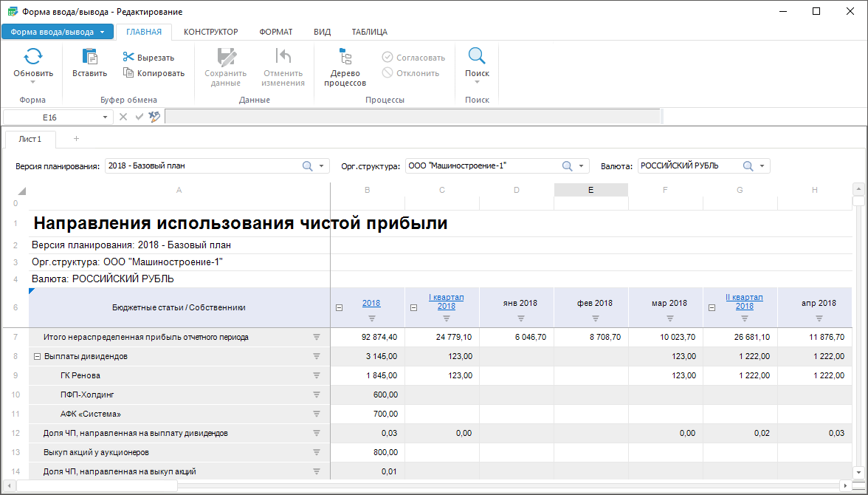Expand the Валюта dropdown list

click(x=761, y=166)
